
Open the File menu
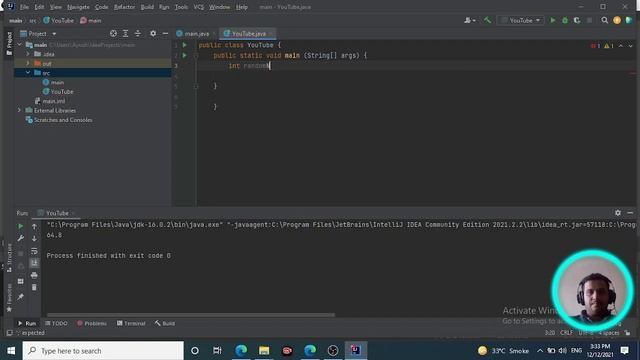(x=24, y=7)
